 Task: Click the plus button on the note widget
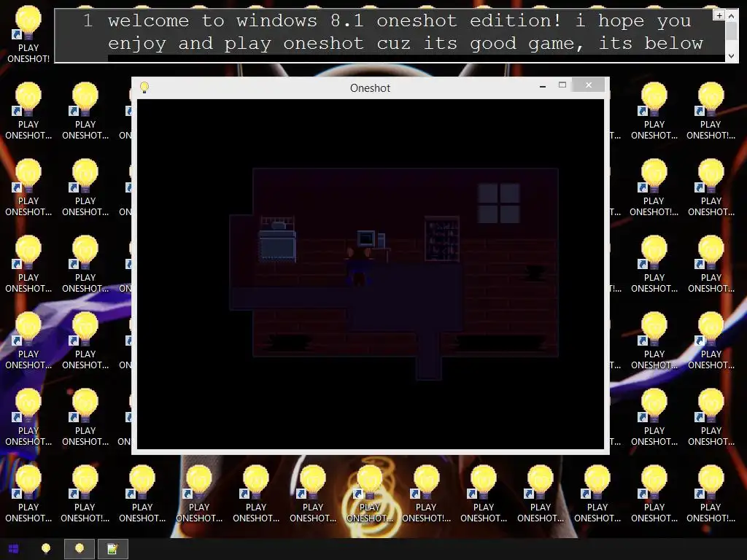coord(719,16)
